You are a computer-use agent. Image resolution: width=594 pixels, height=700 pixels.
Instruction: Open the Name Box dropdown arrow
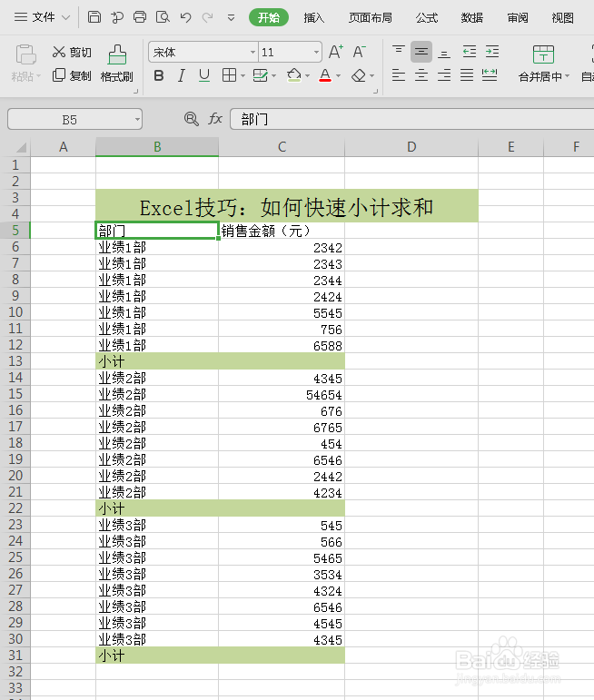pyautogui.click(x=137, y=120)
